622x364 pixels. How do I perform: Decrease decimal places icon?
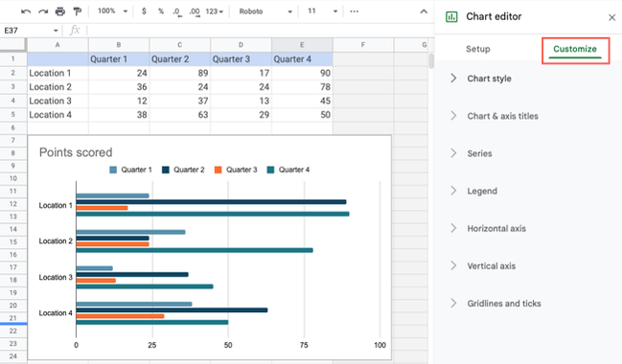pos(177,11)
